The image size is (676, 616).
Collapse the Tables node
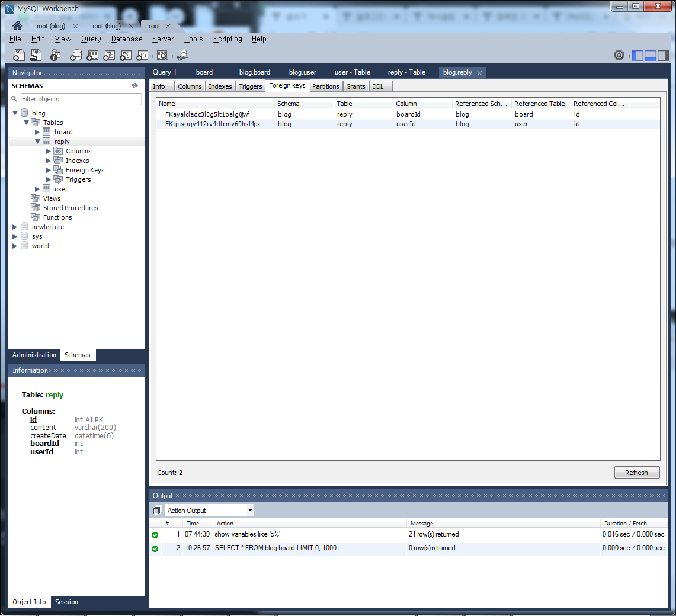coord(26,123)
